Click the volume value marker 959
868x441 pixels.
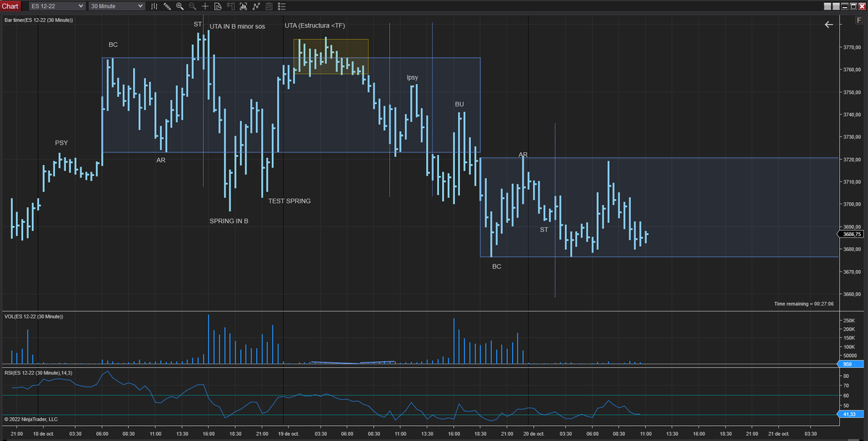(x=850, y=364)
